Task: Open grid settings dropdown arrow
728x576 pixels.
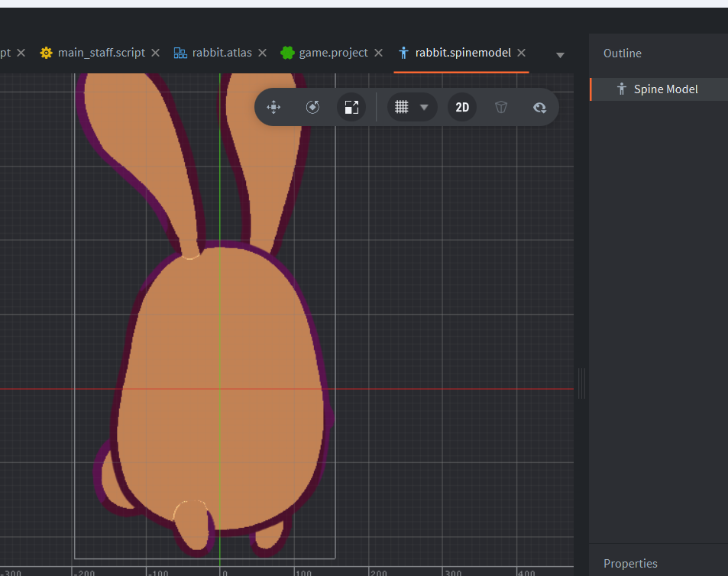Action: [424, 107]
